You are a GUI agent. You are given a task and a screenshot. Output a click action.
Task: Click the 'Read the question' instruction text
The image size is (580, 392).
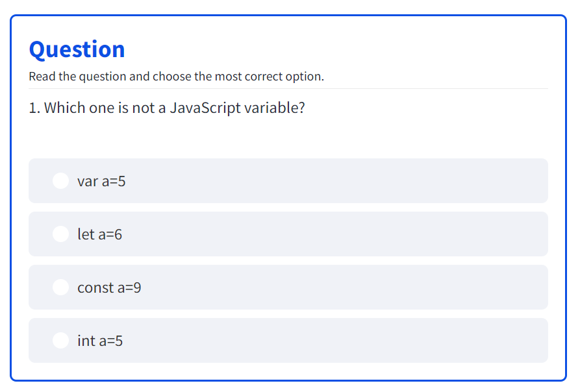[77, 77]
